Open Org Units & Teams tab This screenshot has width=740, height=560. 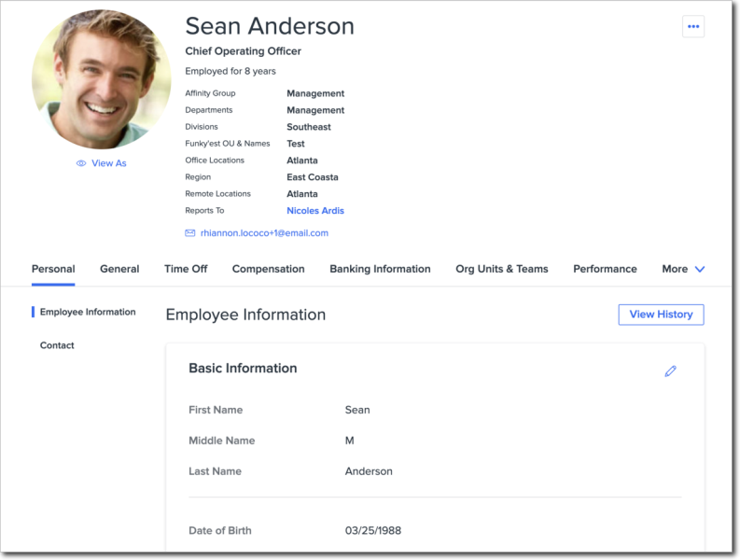[x=502, y=269]
